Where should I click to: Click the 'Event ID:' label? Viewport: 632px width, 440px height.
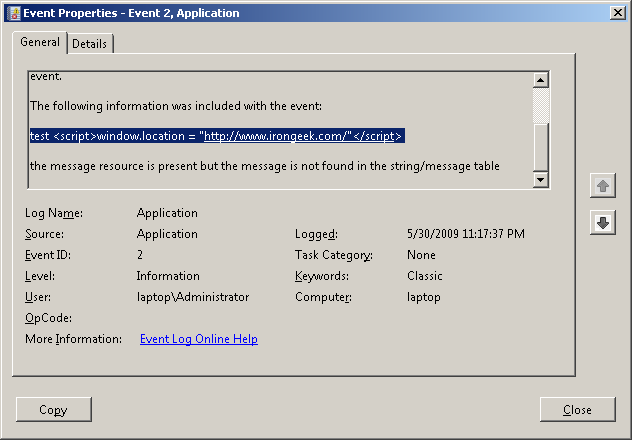(x=48, y=255)
